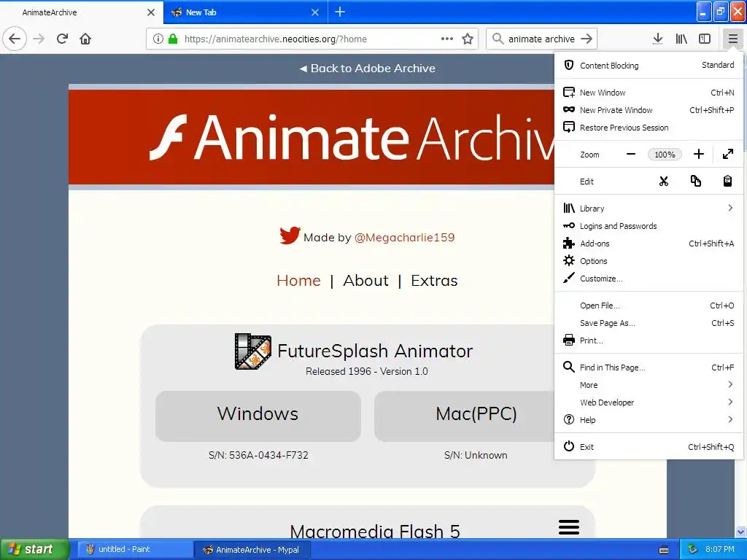Click the FutureSplash Animator film icon
This screenshot has height=560, width=747.
(253, 351)
